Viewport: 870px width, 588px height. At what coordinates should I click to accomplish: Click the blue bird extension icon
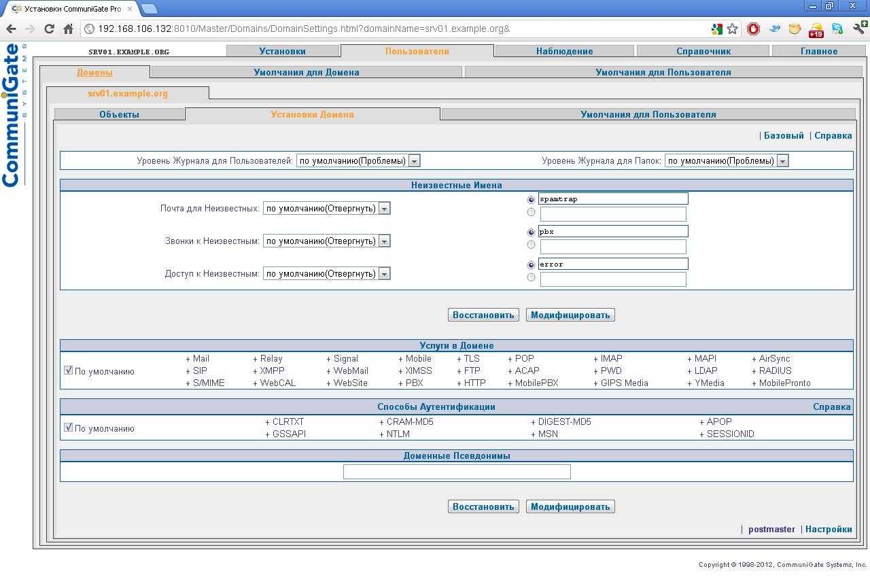(774, 29)
